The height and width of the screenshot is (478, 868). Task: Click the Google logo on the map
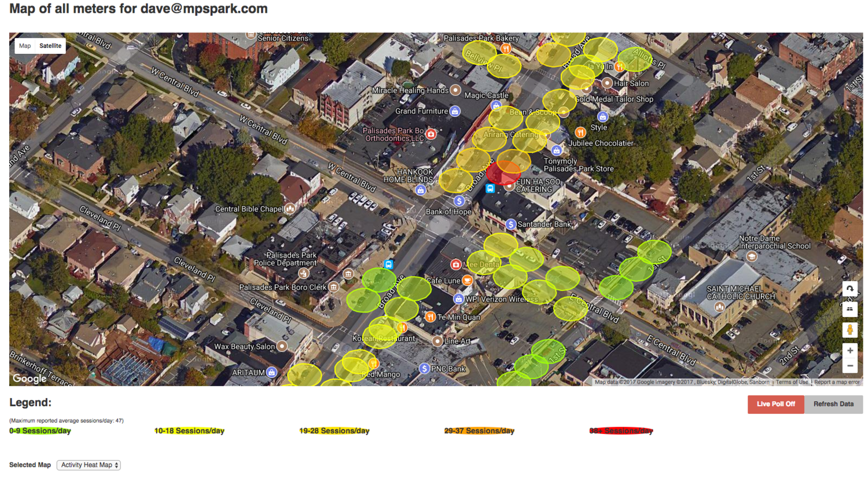click(x=30, y=378)
